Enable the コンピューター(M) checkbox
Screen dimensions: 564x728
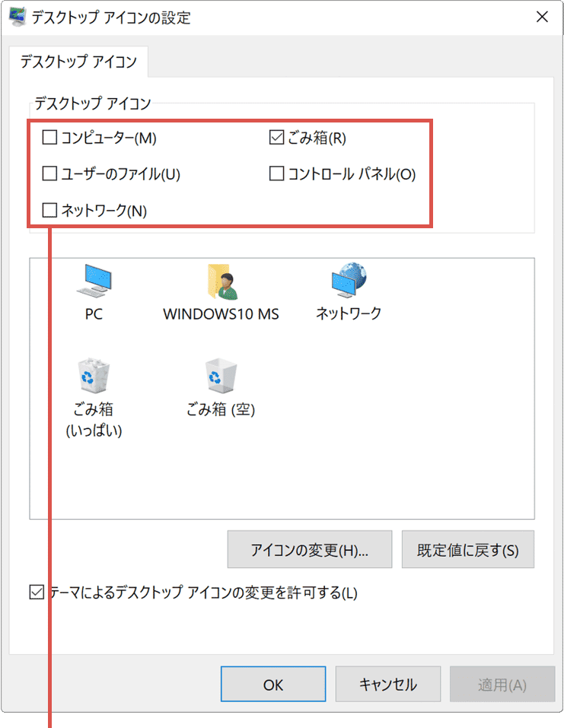[49, 138]
